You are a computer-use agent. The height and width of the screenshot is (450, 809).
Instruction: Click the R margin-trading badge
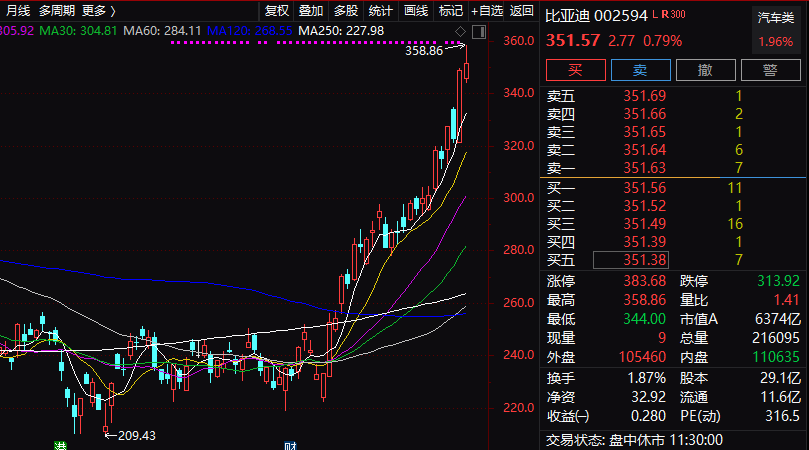click(x=665, y=14)
